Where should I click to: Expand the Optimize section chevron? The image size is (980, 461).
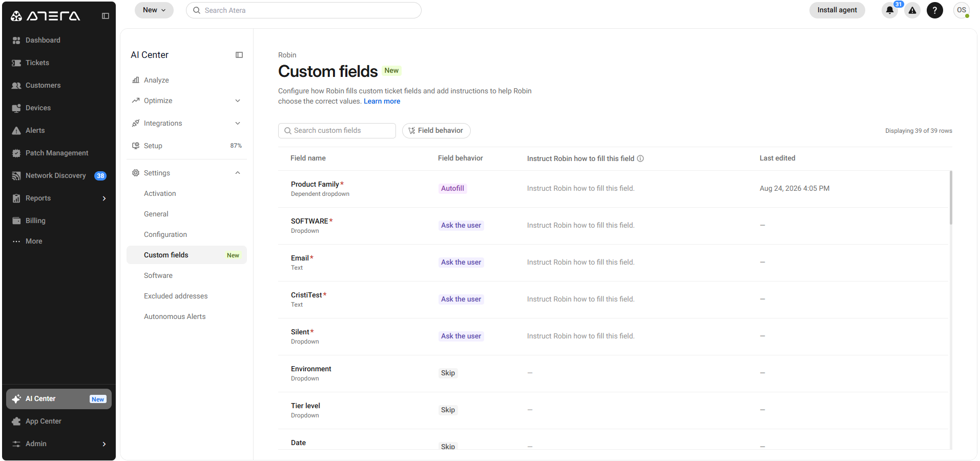[x=238, y=101]
